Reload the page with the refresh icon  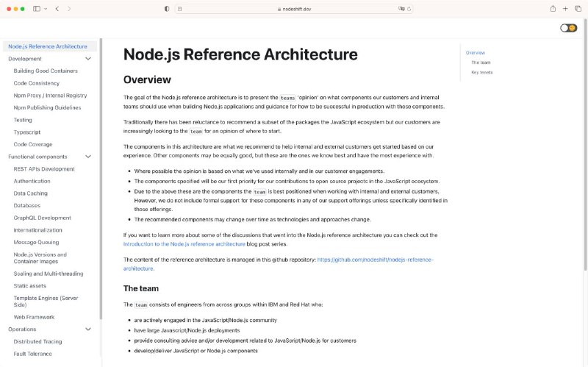tap(409, 9)
